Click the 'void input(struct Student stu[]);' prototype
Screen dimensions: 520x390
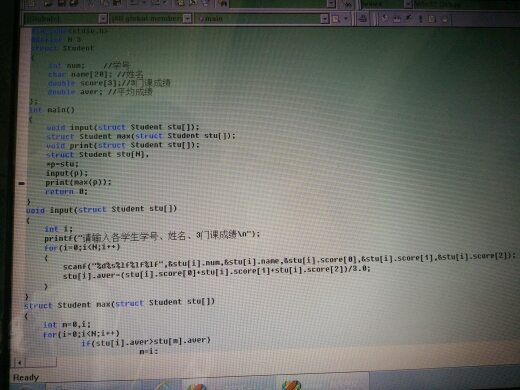tap(123, 127)
